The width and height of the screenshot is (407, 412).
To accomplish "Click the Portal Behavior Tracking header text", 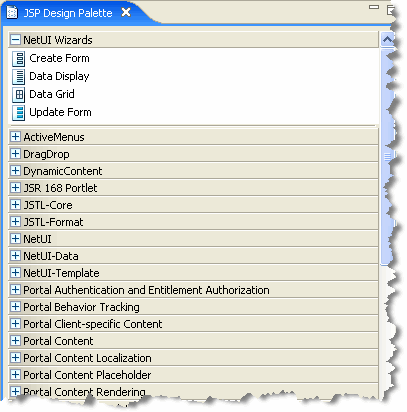I will pyautogui.click(x=81, y=307).
